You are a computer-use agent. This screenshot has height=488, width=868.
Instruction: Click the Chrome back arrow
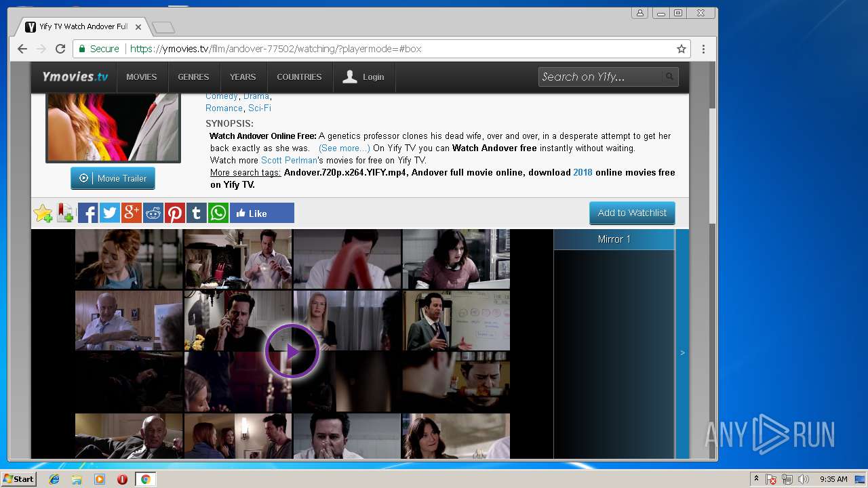coord(22,49)
